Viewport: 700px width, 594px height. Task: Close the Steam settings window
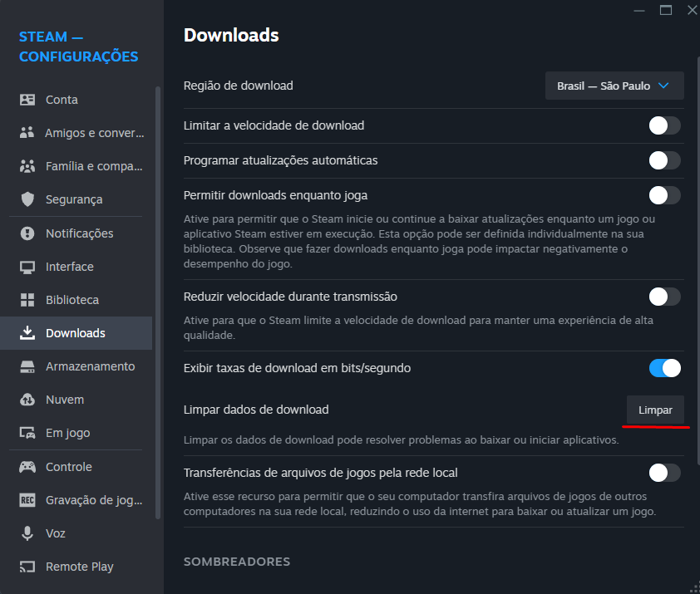(x=693, y=10)
